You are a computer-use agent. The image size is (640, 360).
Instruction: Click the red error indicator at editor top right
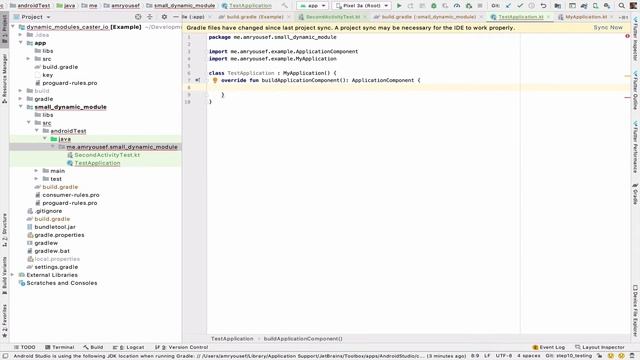coord(627,36)
